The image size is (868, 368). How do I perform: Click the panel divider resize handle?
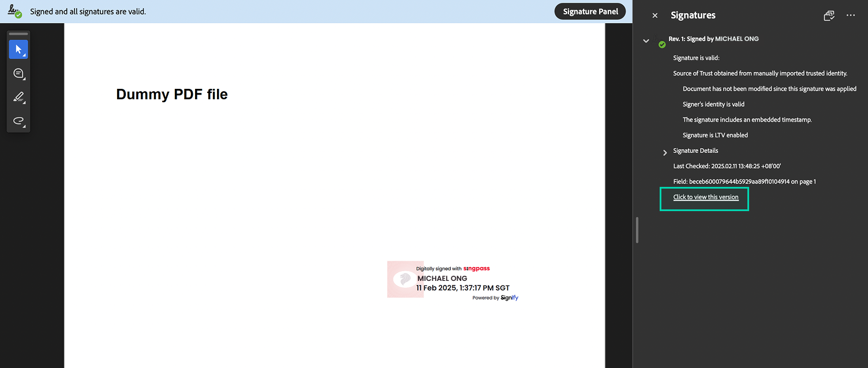pyautogui.click(x=637, y=230)
